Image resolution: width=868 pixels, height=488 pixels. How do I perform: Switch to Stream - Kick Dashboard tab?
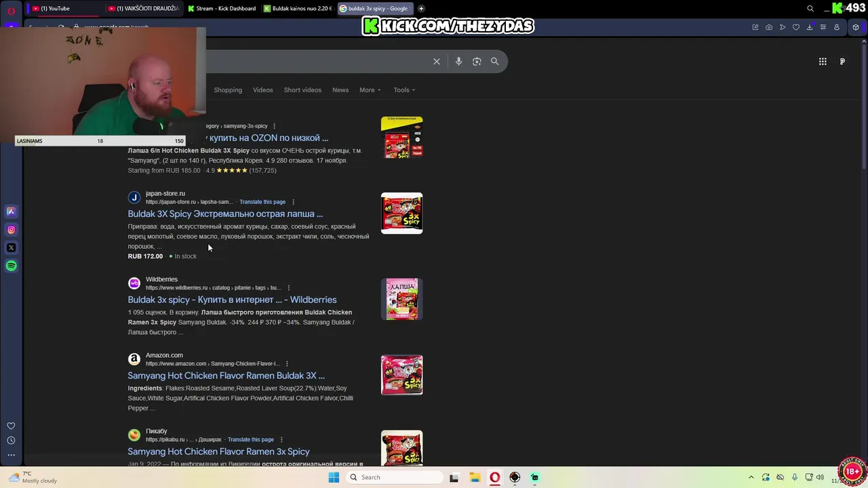coord(222,9)
